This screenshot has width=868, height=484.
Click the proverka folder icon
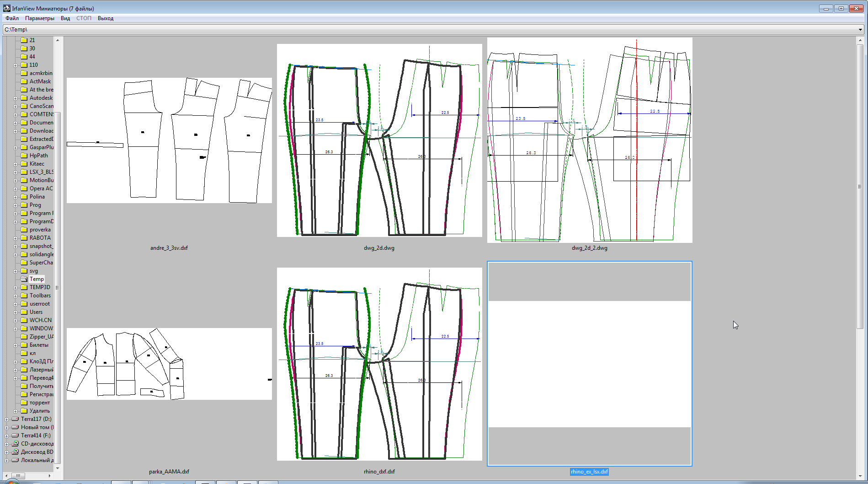pyautogui.click(x=24, y=230)
